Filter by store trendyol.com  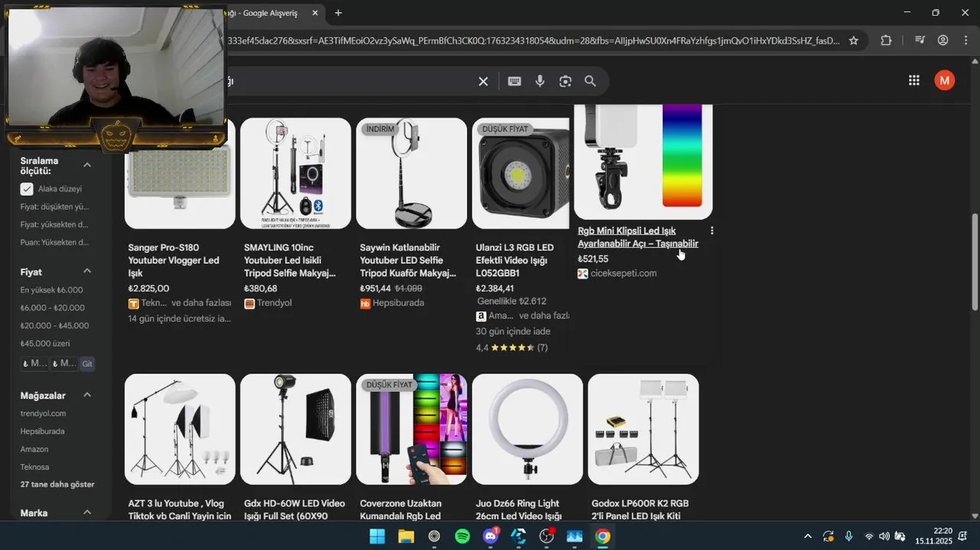44,413
